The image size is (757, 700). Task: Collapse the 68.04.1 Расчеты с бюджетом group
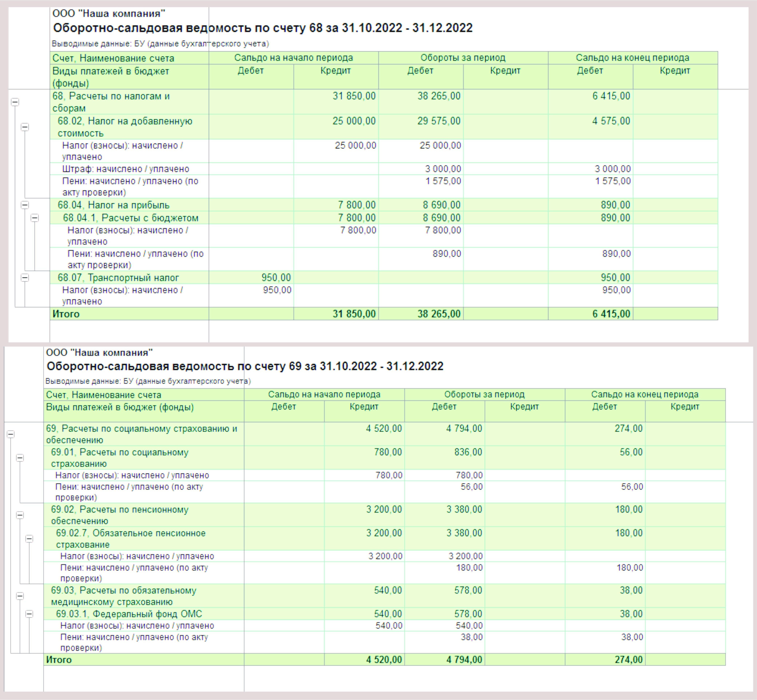click(x=35, y=218)
